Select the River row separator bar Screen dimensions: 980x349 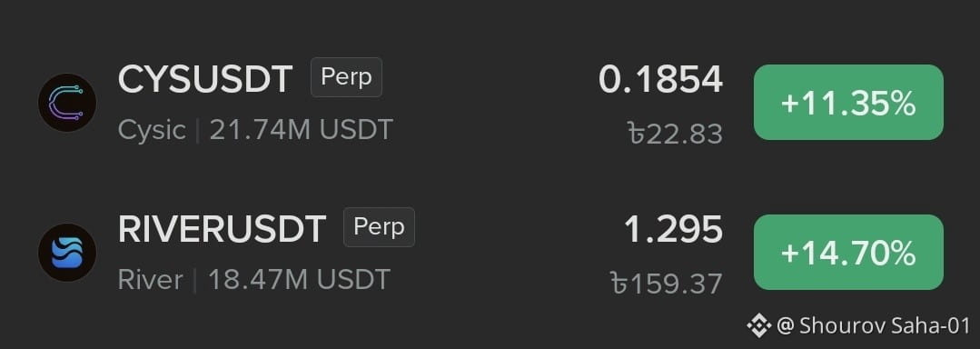click(x=195, y=280)
